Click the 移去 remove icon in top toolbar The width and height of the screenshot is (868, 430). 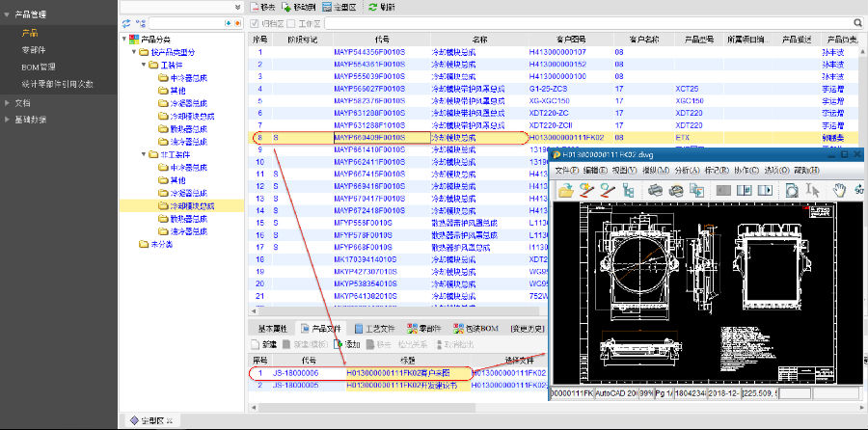pyautogui.click(x=256, y=7)
